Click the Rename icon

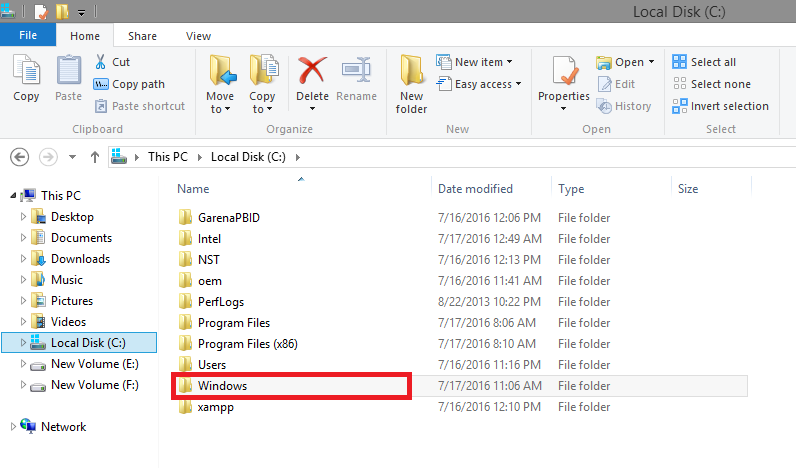(356, 70)
